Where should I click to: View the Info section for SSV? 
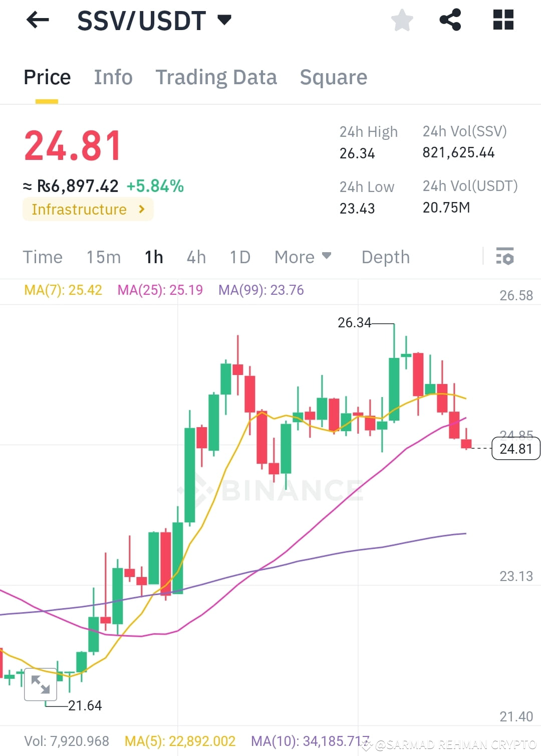[113, 77]
